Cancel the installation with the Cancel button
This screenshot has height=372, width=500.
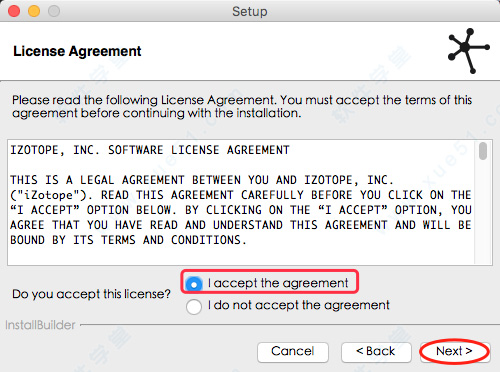pos(293,351)
